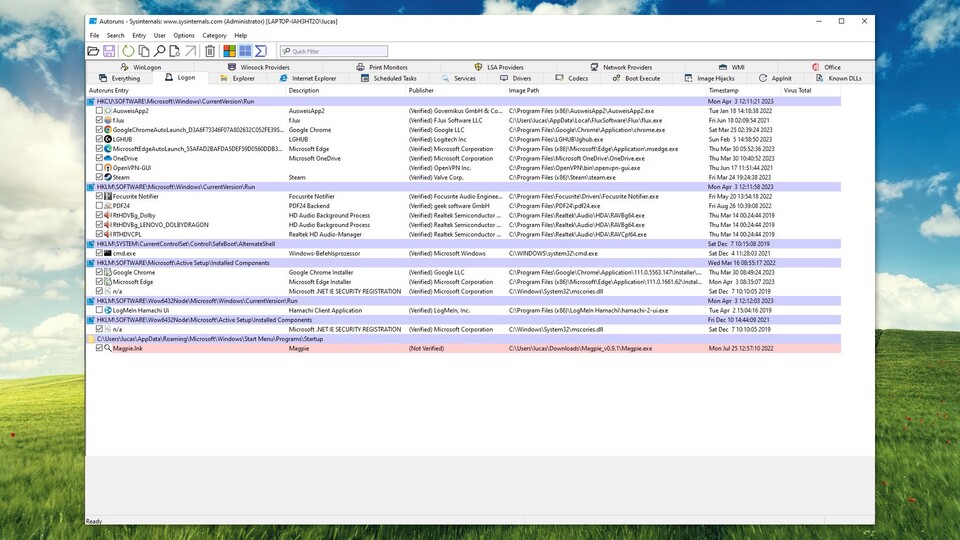Click the VirusTotal sigma toolbar icon
The height and width of the screenshot is (540, 960).
[261, 51]
